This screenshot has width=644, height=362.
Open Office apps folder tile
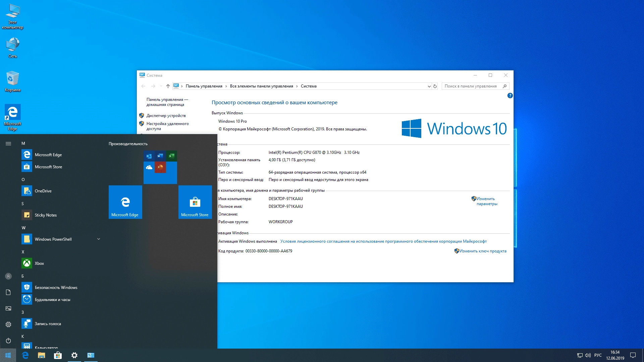pyautogui.click(x=160, y=167)
